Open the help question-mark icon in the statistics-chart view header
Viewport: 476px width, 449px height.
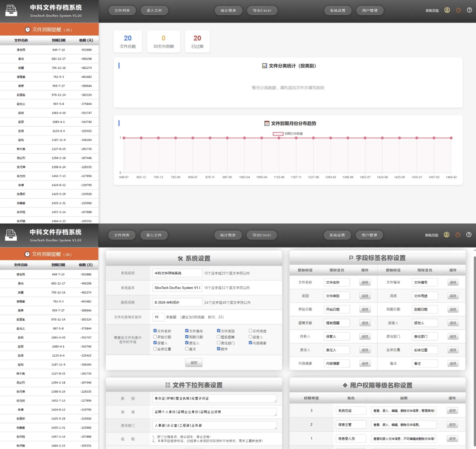click(x=469, y=10)
